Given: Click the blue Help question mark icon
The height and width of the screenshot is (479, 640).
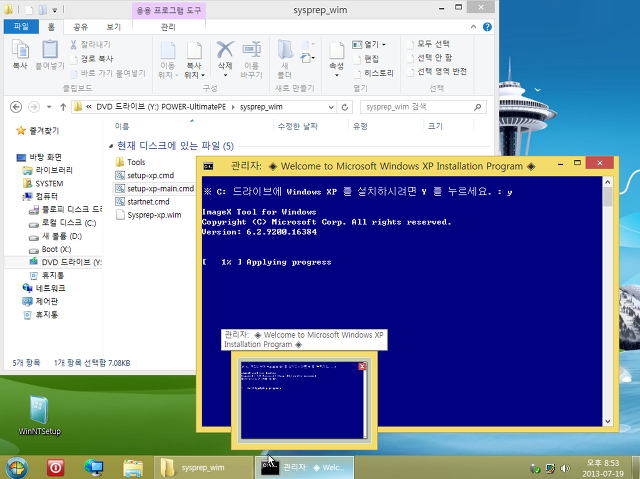Looking at the screenshot, I should [x=487, y=27].
